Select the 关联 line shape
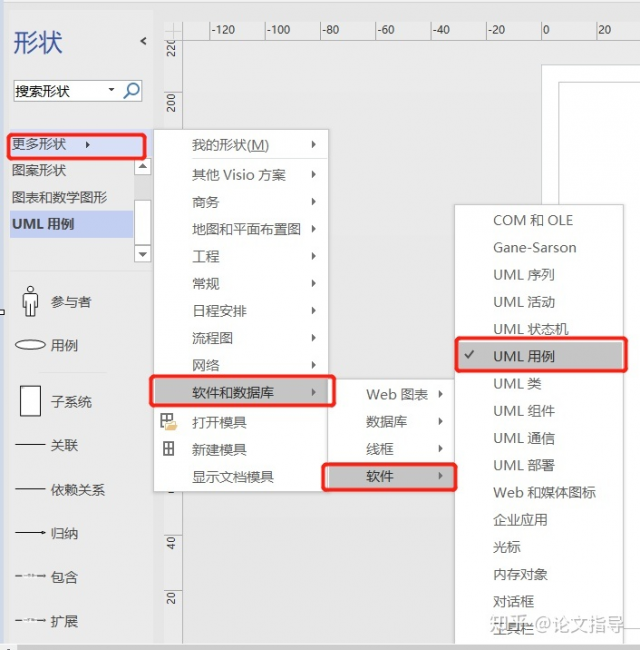 point(47,445)
